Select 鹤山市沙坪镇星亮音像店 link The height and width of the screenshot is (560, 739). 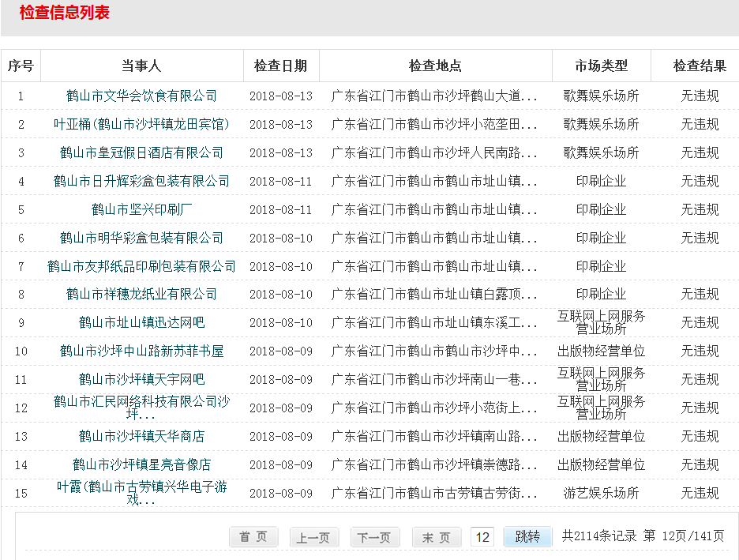pos(141,465)
